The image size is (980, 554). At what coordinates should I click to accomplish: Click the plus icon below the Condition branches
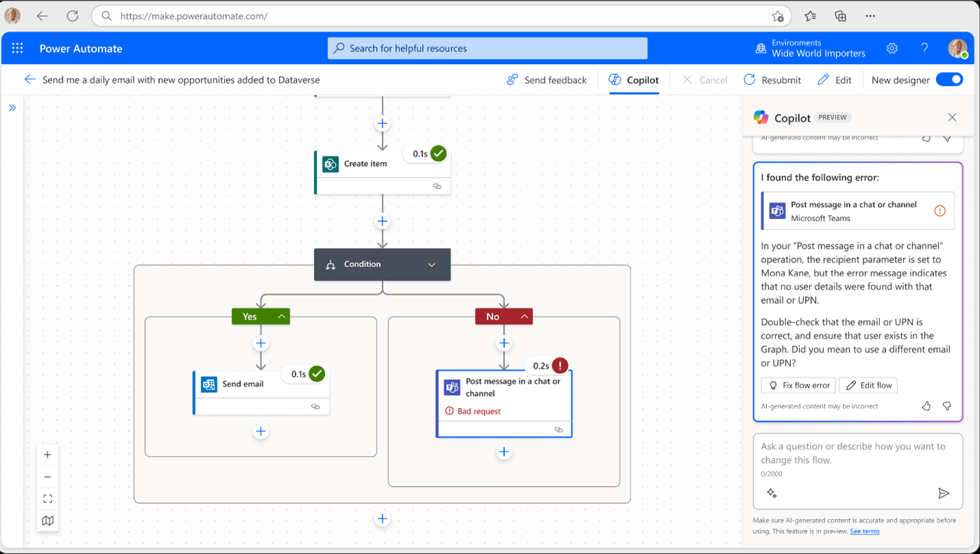pyautogui.click(x=382, y=518)
